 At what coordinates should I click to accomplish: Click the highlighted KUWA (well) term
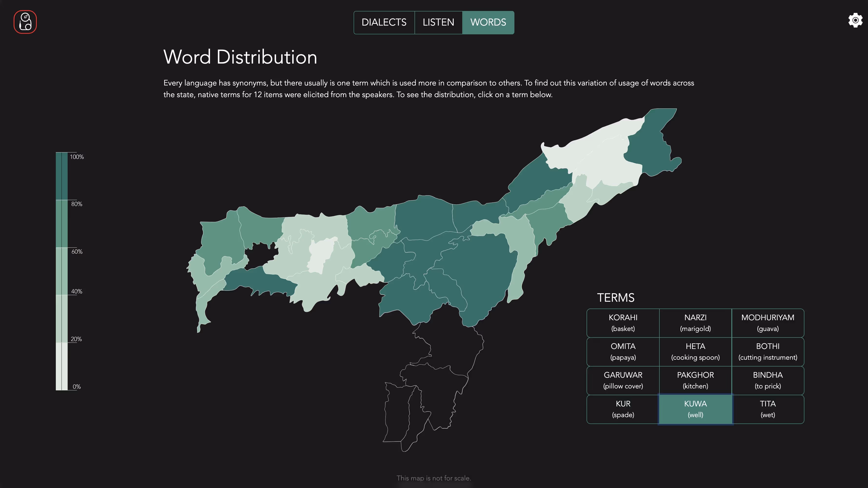click(695, 409)
